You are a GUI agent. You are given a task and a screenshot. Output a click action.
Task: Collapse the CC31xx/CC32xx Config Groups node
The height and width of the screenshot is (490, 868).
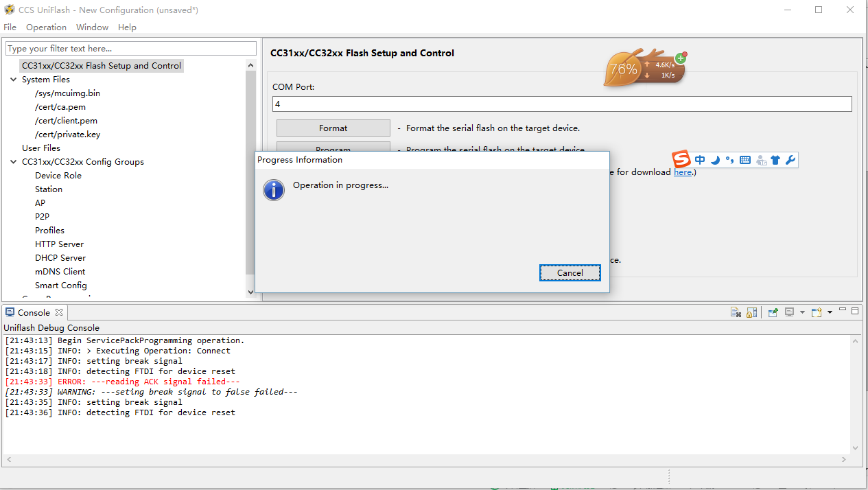point(14,162)
